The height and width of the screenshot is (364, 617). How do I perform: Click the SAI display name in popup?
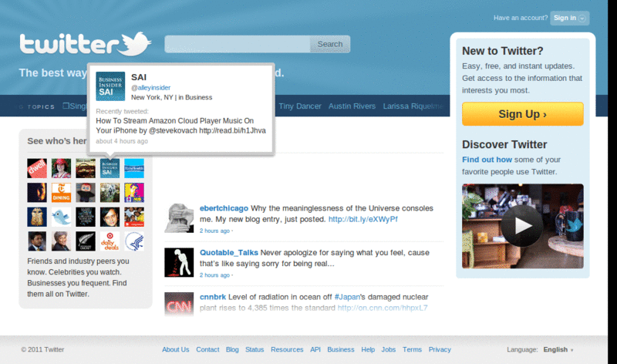(x=139, y=77)
